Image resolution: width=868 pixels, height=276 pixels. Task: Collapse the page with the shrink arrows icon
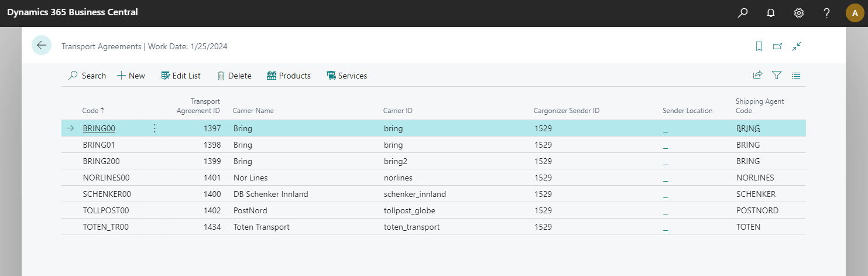coord(796,46)
